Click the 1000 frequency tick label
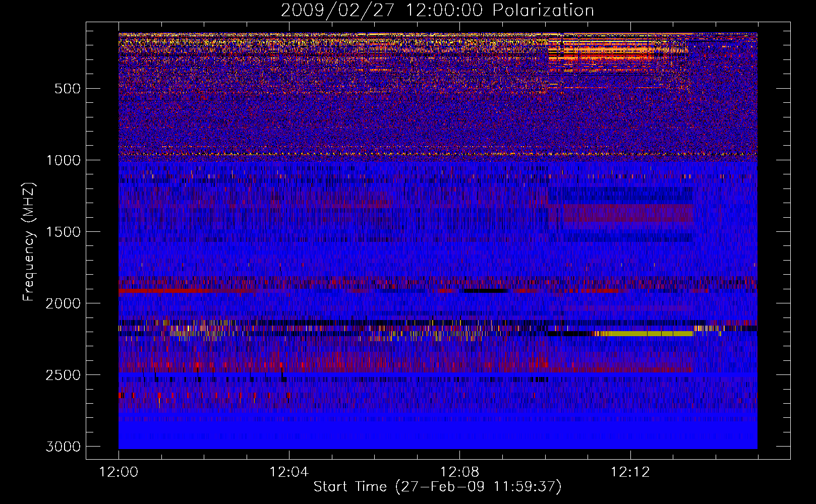 pos(64,160)
